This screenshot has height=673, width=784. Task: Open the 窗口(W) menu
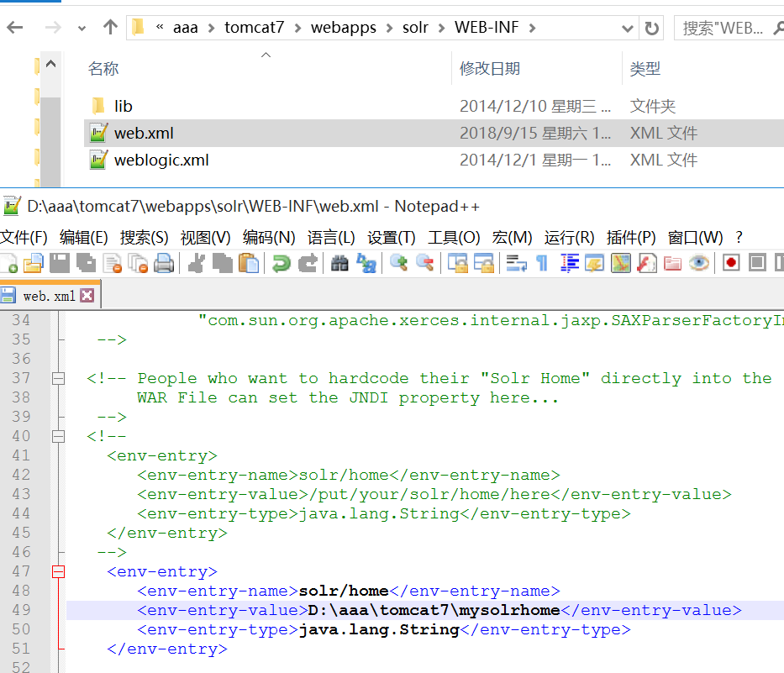tap(695, 237)
